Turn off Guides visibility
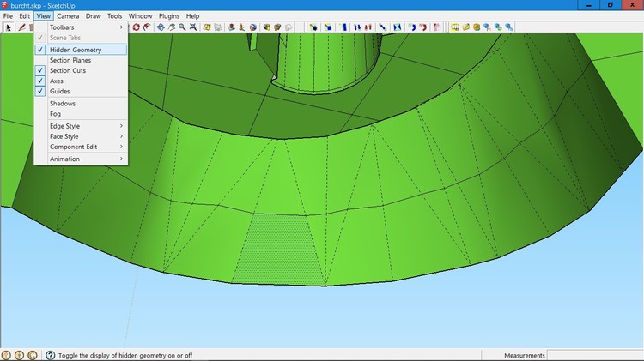Screen dimensions: 644x361 59,91
